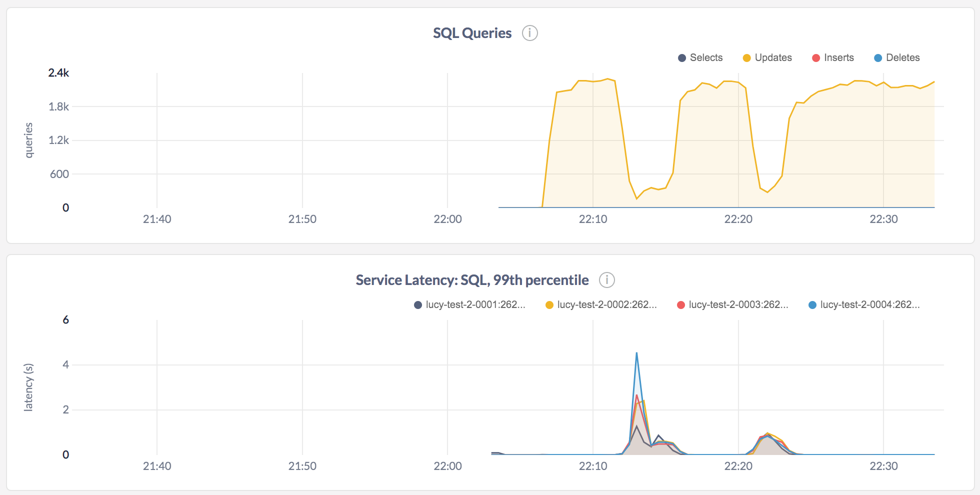Click the 'latency (s)' y-axis title
Screen dimensions: 980x495
click(29, 387)
